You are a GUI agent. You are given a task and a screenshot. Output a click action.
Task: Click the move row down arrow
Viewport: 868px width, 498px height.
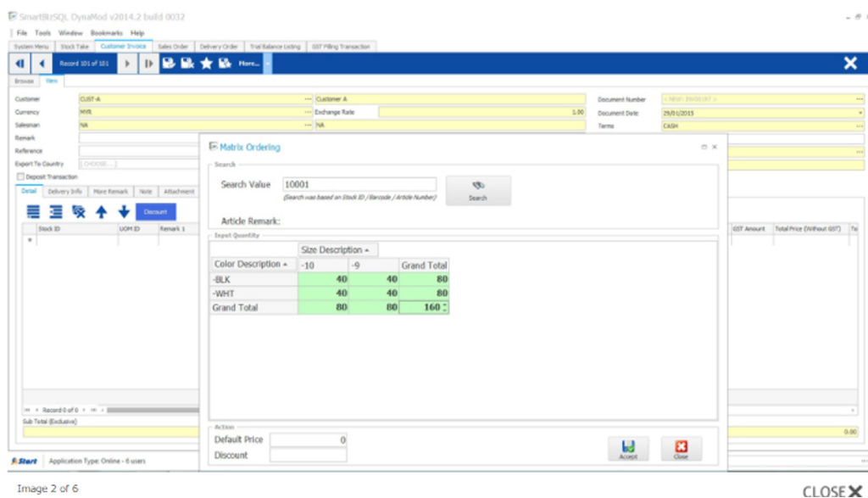[x=124, y=212]
